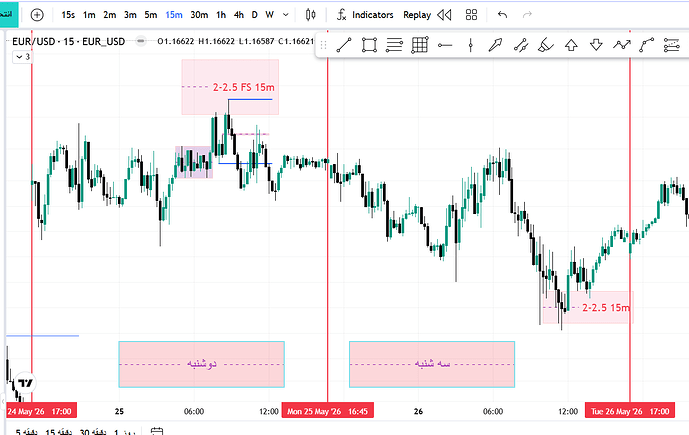Select the Path zigzag drawing tool
The image size is (689, 435).
(x=622, y=45)
